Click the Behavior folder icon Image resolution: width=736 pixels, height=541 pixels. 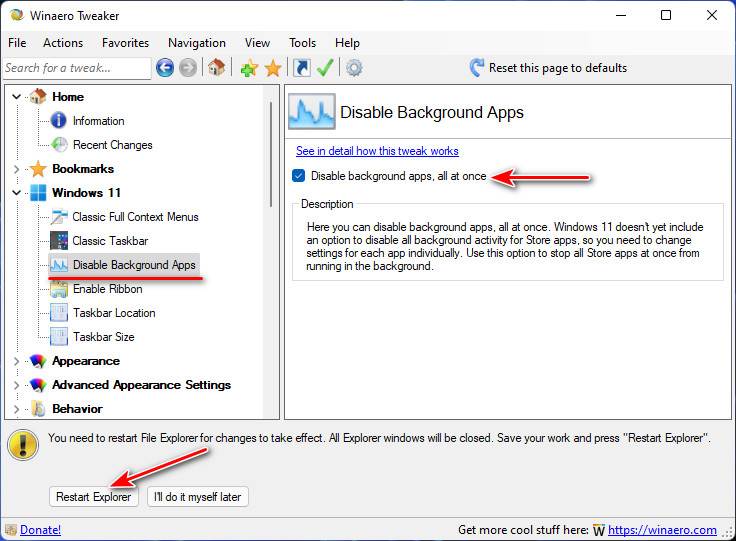(38, 409)
